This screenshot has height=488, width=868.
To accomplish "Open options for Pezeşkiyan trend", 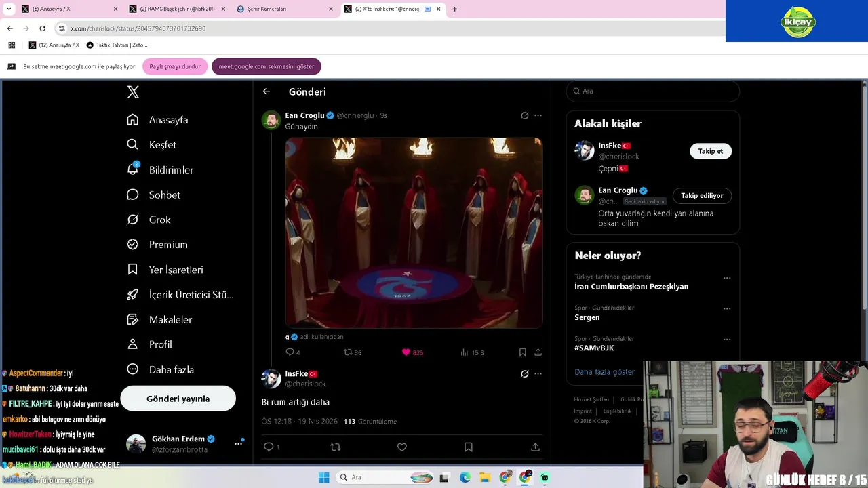I will tap(727, 278).
